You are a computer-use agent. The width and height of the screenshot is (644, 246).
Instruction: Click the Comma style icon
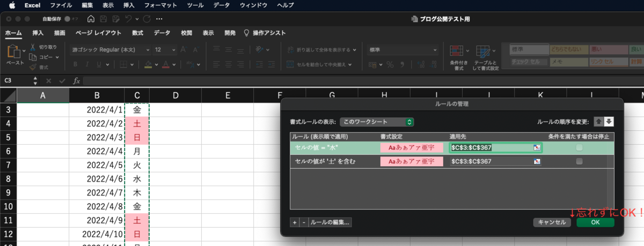[x=401, y=64]
